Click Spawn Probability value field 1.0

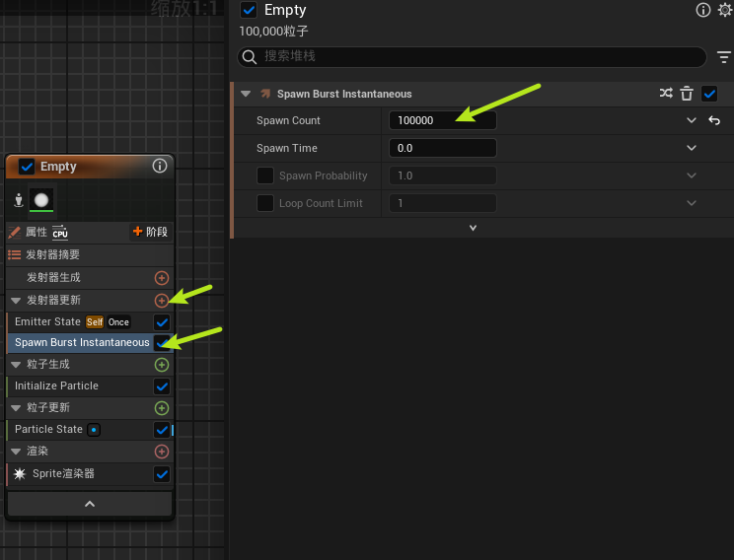pyautogui.click(x=442, y=175)
